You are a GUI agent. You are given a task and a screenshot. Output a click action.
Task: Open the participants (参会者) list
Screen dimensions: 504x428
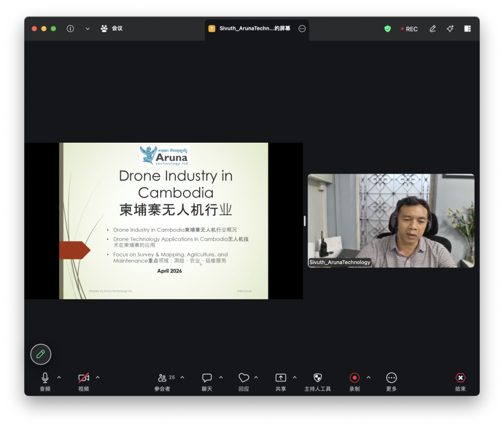162,381
